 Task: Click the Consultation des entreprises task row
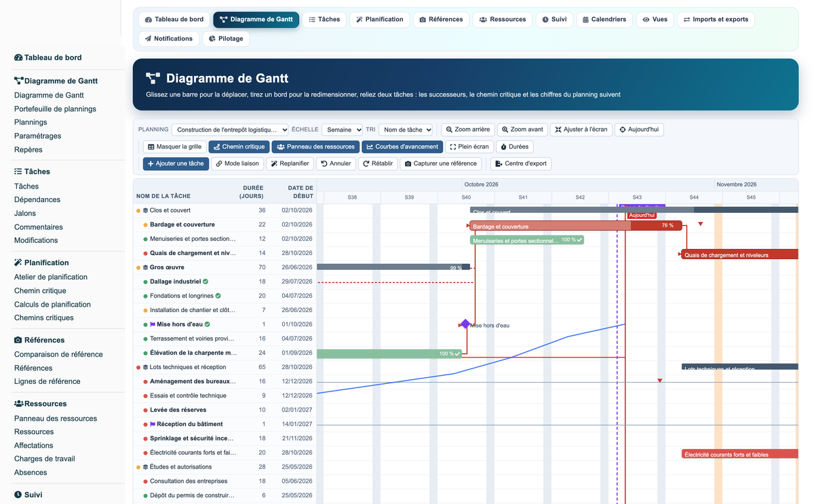click(225, 481)
